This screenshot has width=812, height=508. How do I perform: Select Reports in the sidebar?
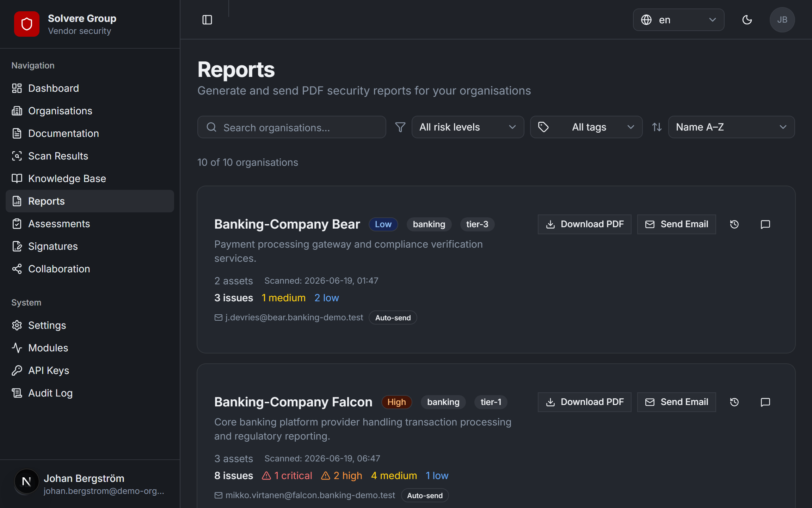click(90, 201)
